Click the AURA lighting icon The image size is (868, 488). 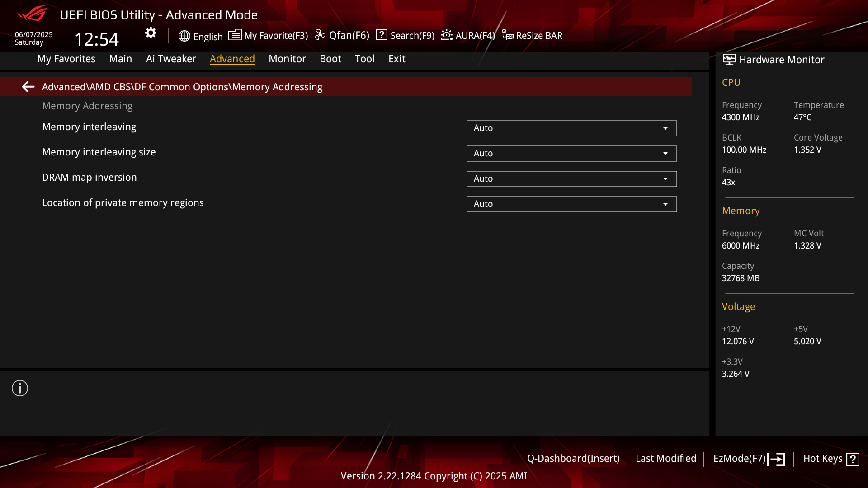[x=447, y=35]
